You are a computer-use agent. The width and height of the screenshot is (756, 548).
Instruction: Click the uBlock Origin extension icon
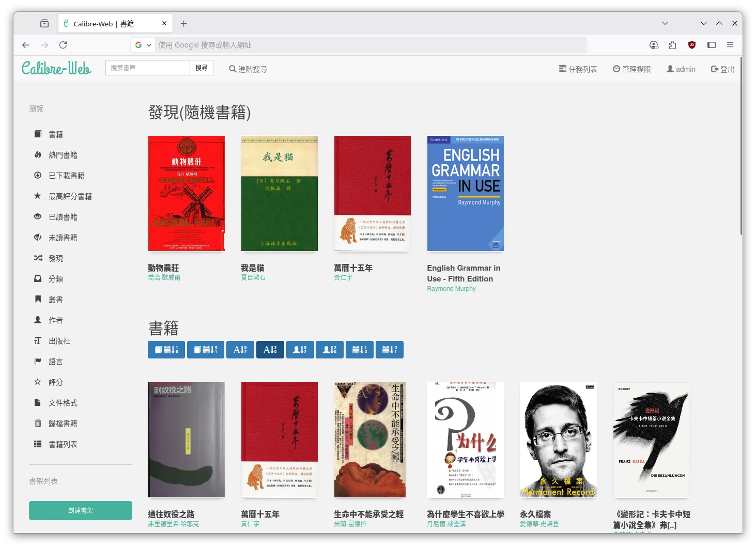[x=692, y=45]
